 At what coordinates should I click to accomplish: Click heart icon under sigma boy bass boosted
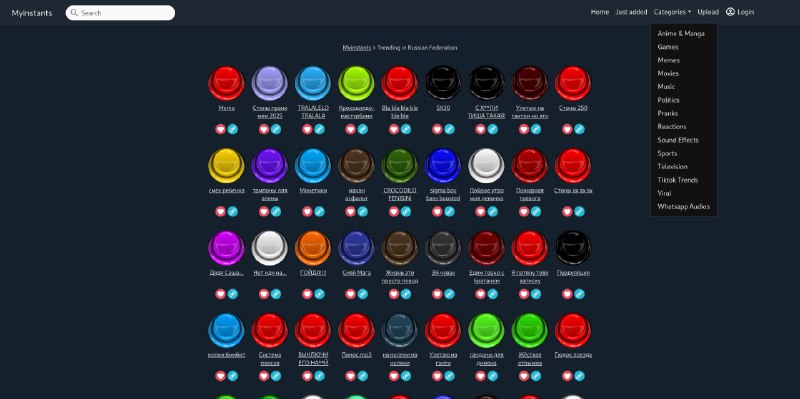point(437,211)
